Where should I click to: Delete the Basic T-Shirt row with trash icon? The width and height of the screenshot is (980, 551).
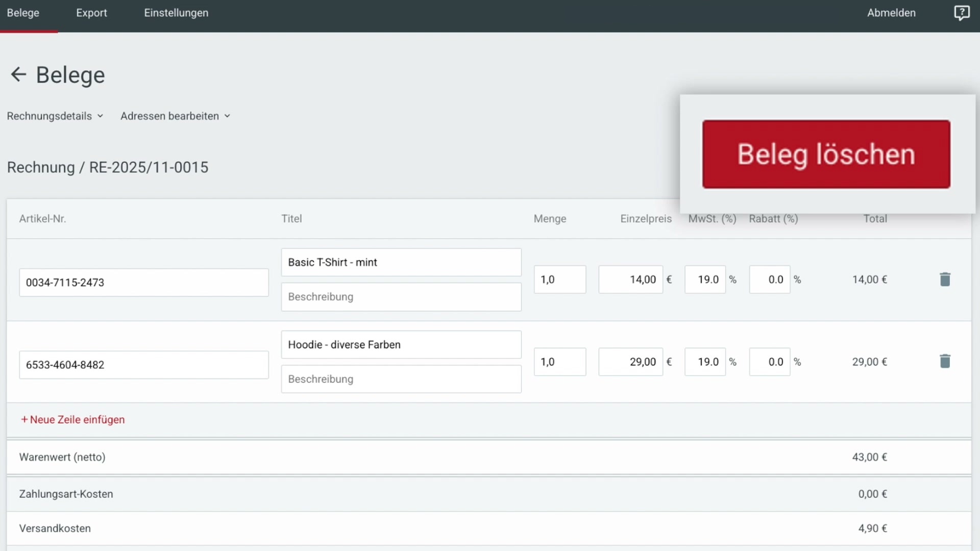945,279
